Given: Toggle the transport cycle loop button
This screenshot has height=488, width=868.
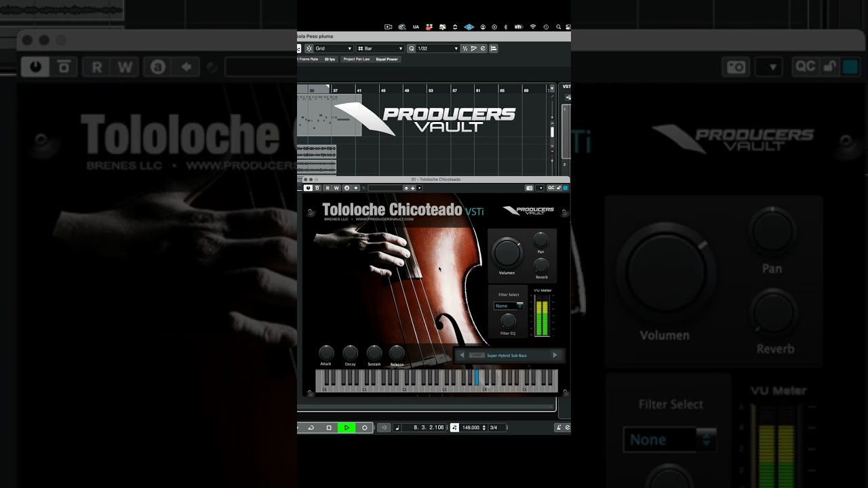Looking at the screenshot, I should click(x=311, y=428).
